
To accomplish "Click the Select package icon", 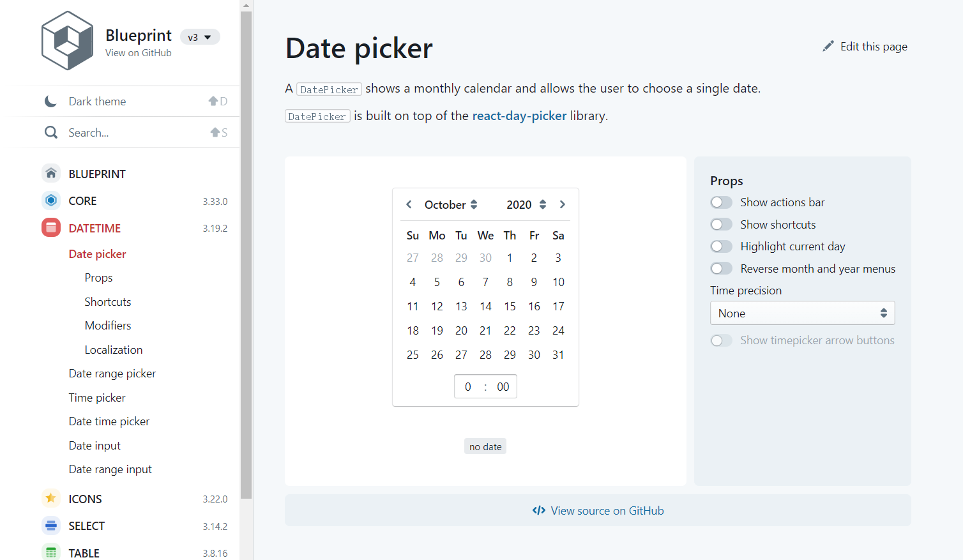I will [x=51, y=526].
